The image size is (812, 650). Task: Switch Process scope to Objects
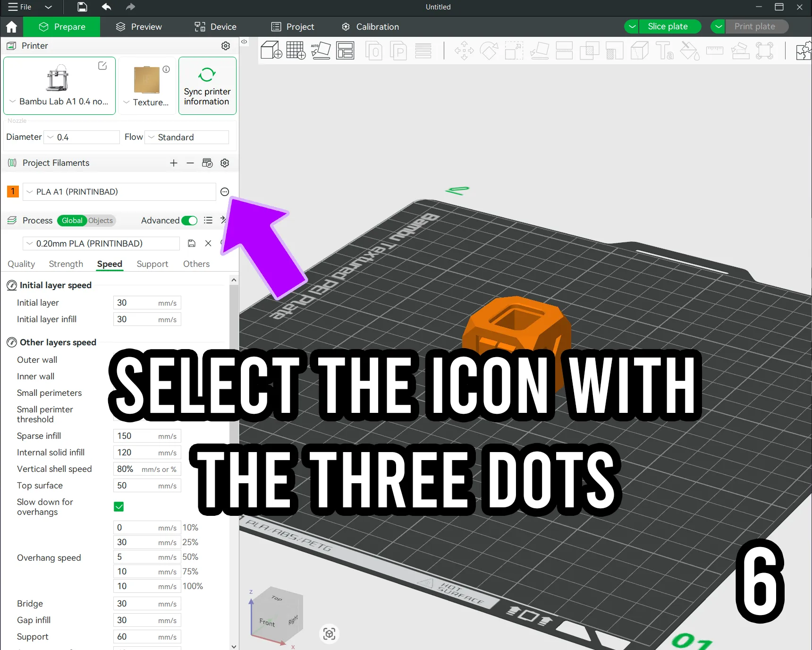[x=101, y=221]
